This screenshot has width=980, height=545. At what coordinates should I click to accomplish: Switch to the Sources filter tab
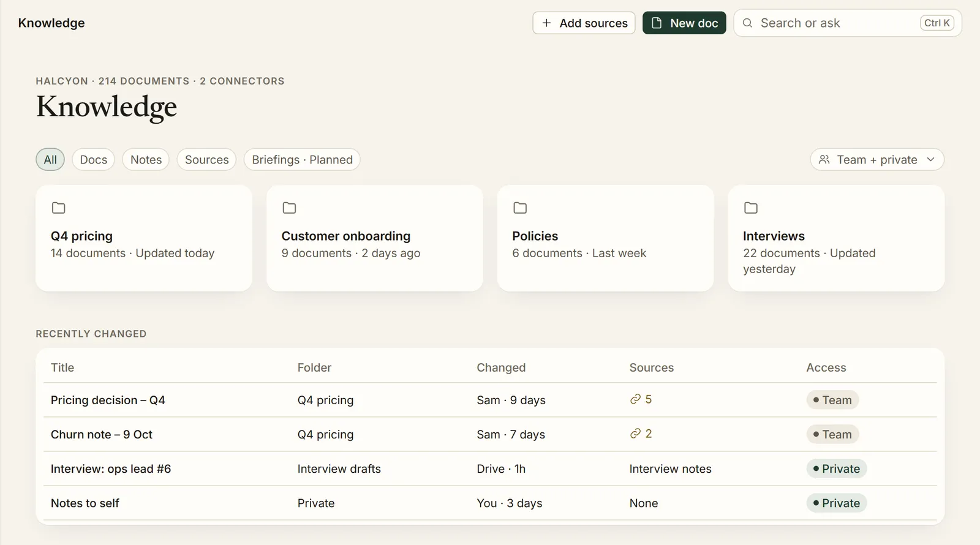point(207,160)
